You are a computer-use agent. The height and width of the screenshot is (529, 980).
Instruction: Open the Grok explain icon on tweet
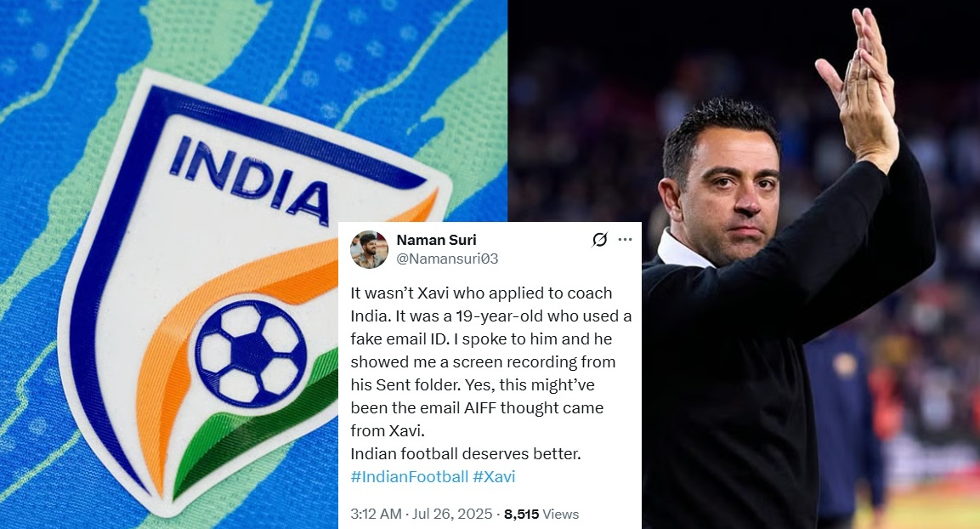point(599,240)
